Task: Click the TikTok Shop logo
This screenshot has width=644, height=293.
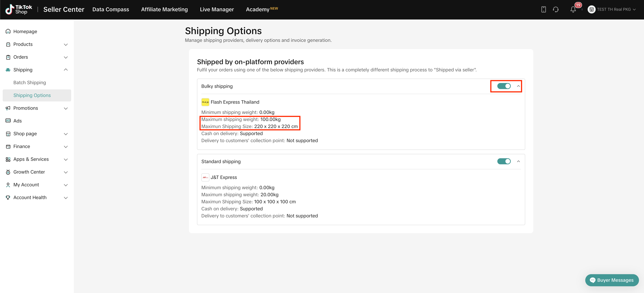Action: coord(19,10)
